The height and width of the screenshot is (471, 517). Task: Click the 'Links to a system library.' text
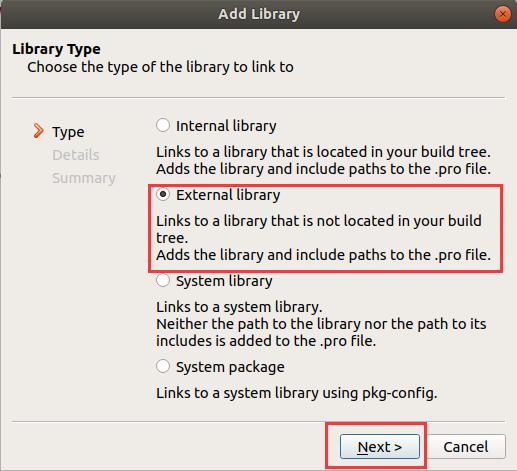coord(239,307)
